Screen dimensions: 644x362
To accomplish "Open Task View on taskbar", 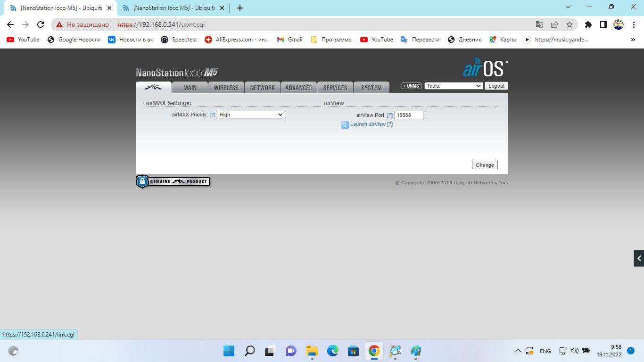I will pyautogui.click(x=270, y=351).
